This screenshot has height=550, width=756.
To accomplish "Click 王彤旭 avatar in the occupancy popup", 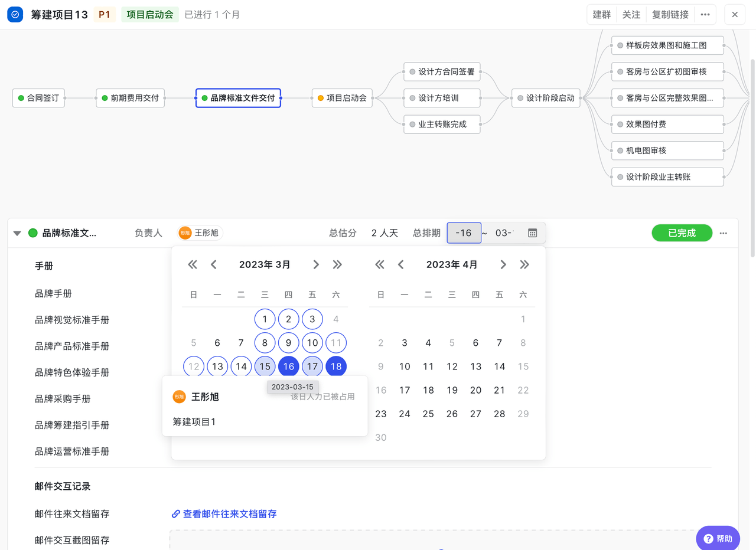I will coord(179,397).
